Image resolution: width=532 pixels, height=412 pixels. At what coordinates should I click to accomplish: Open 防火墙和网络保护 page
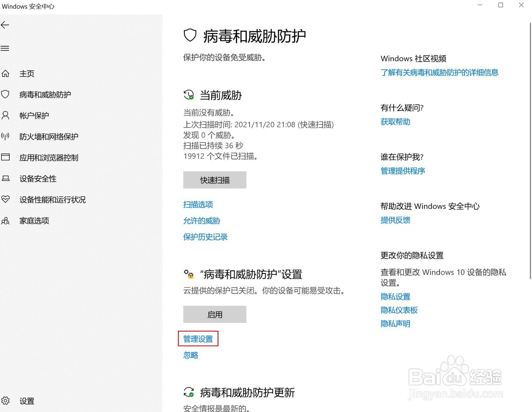[x=49, y=136]
